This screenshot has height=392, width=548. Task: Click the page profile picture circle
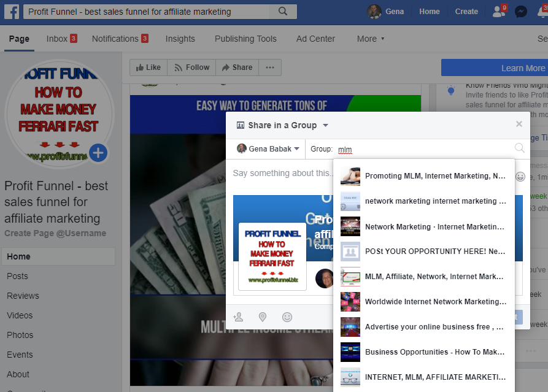tap(59, 114)
